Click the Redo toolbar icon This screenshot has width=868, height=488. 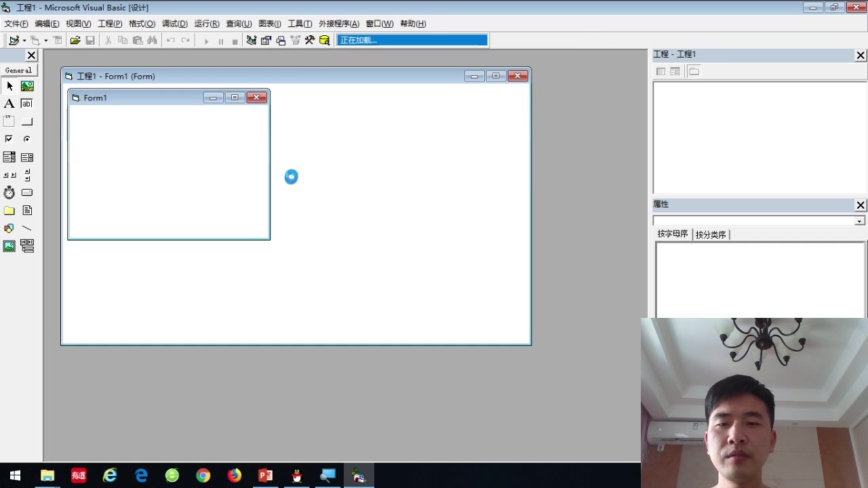point(185,41)
